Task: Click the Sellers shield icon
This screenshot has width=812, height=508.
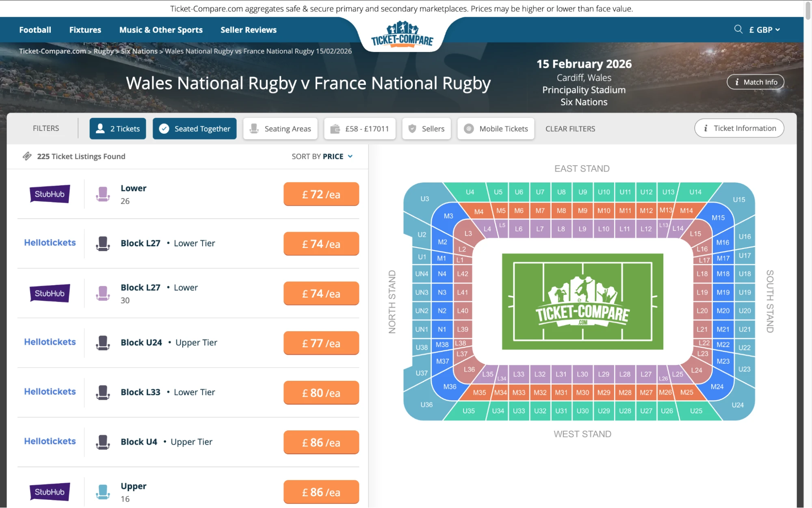Action: tap(412, 128)
